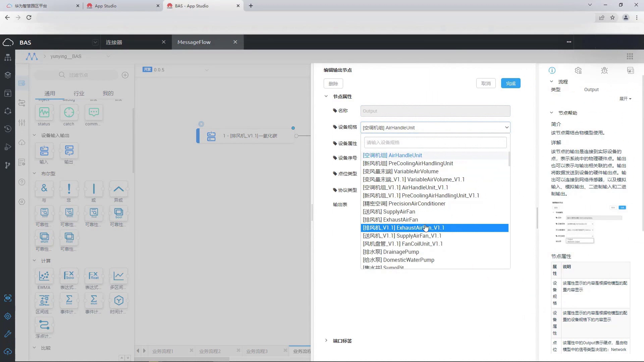Click the wrench tool icon in left sidebar
The width and height of the screenshot is (644, 362).
8,334
